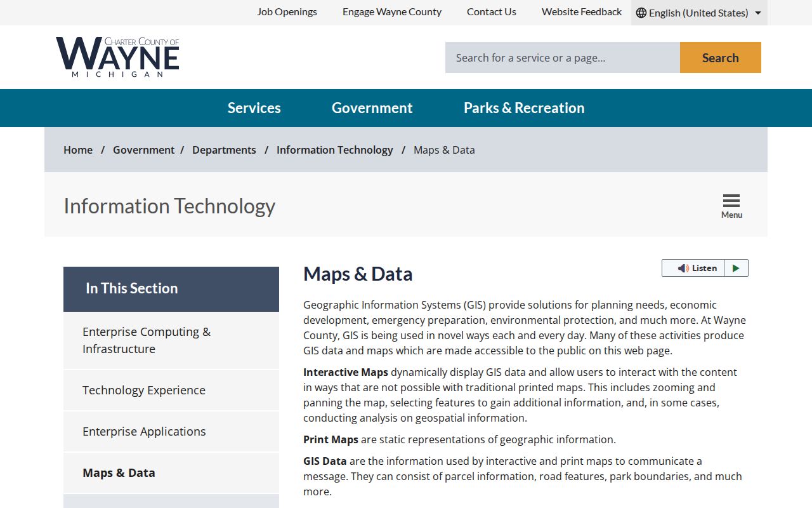Play the page audio reader

pyautogui.click(x=736, y=268)
